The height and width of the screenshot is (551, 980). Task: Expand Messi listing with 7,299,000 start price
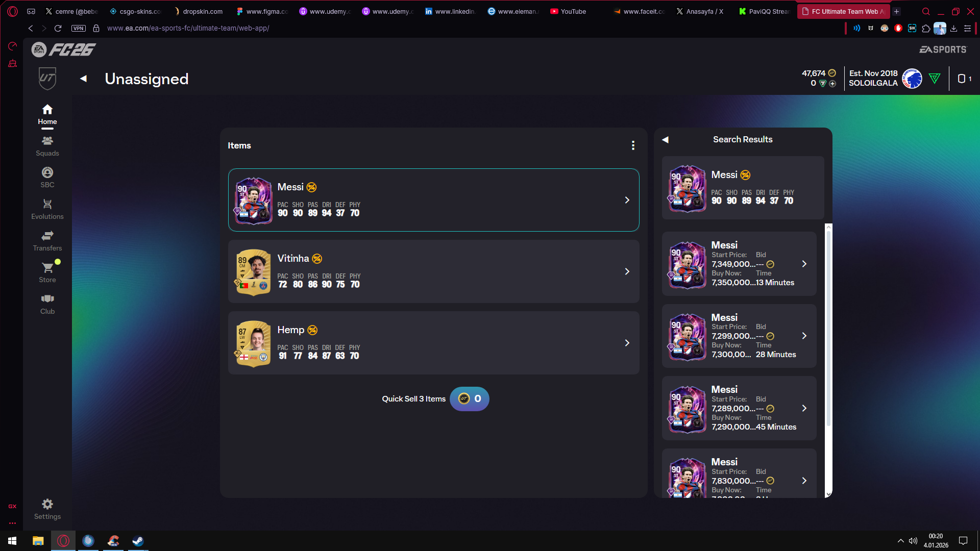pyautogui.click(x=804, y=336)
